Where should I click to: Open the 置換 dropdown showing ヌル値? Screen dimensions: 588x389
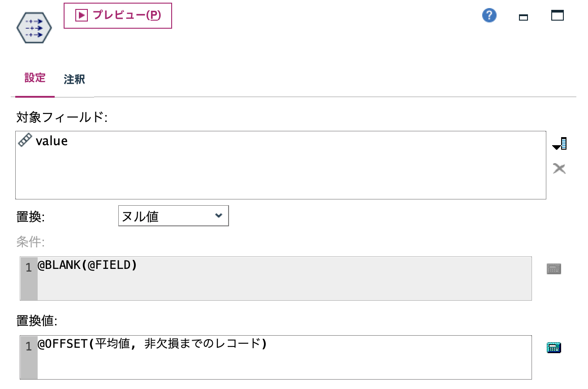pyautogui.click(x=173, y=216)
